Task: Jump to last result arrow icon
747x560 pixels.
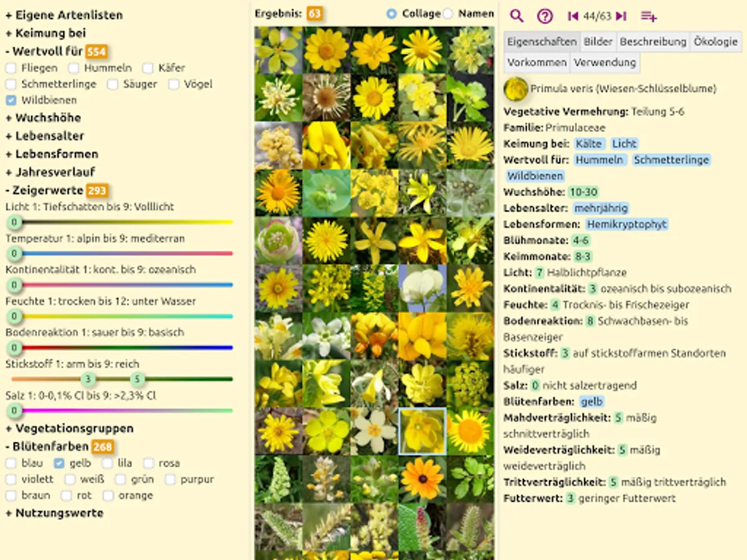Action: pyautogui.click(x=621, y=16)
